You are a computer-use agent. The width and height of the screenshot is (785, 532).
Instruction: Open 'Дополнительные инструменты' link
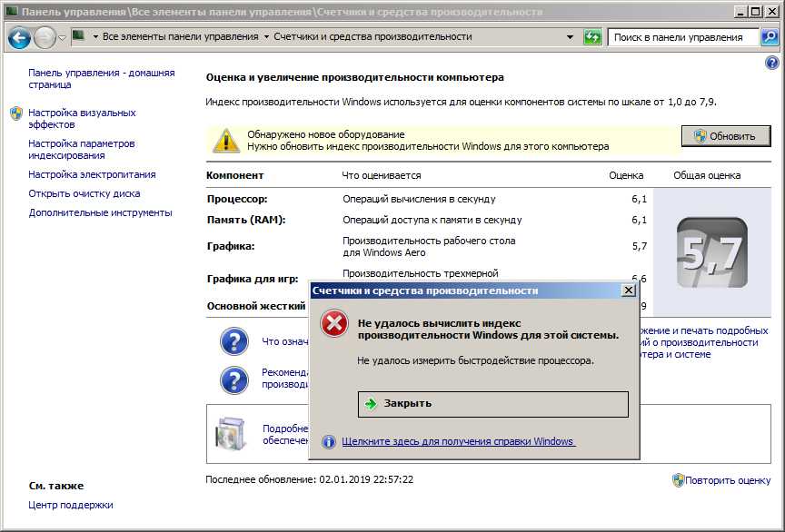pyautogui.click(x=100, y=212)
